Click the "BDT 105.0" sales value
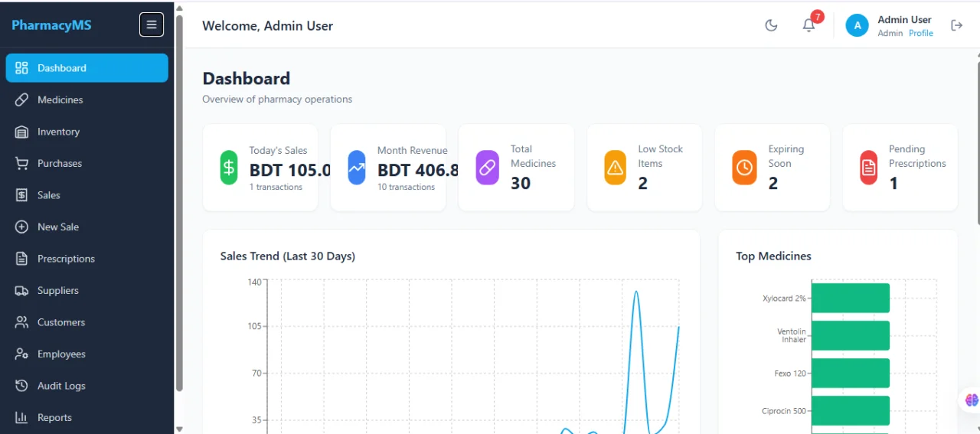Image resolution: width=980 pixels, height=434 pixels. pos(290,170)
